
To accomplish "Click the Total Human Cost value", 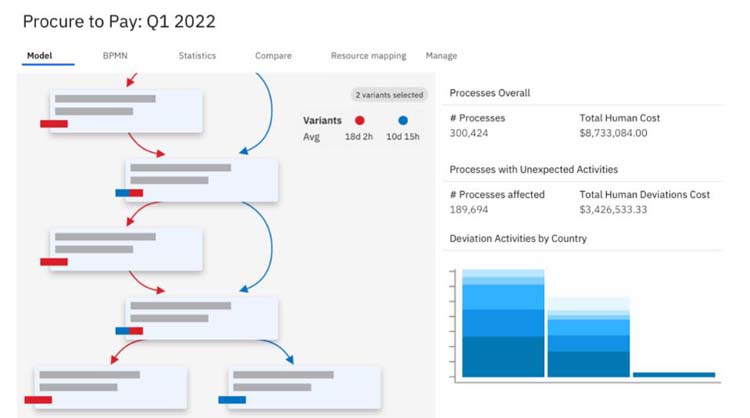I will pos(613,133).
